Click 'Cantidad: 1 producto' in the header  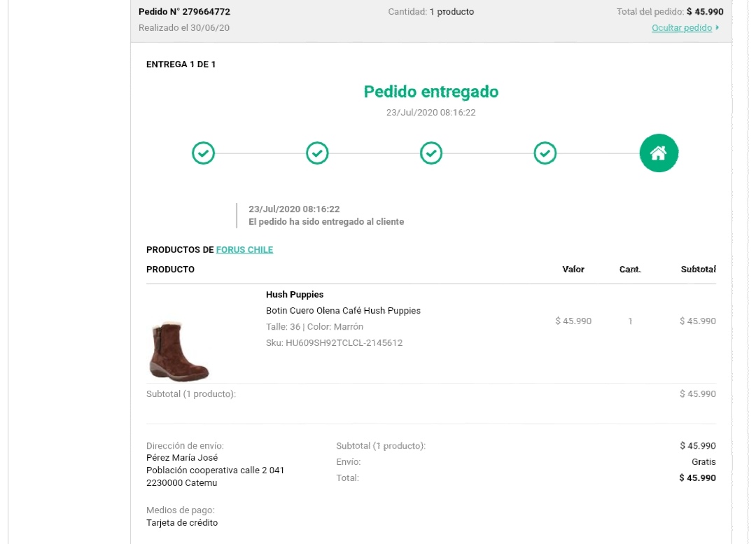pyautogui.click(x=431, y=12)
